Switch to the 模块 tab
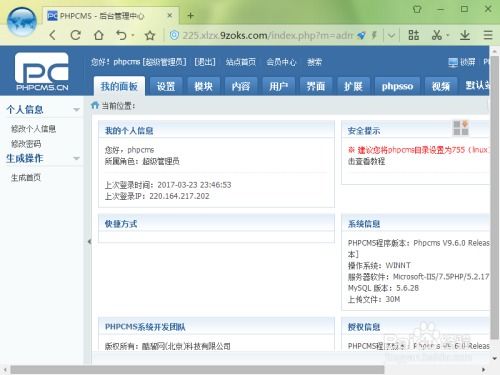 (203, 86)
